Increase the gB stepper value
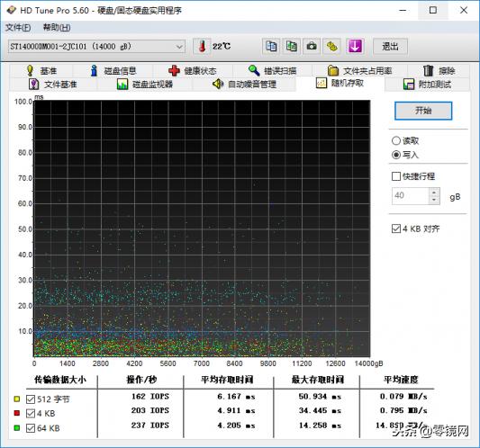The height and width of the screenshot is (448, 480). click(434, 193)
